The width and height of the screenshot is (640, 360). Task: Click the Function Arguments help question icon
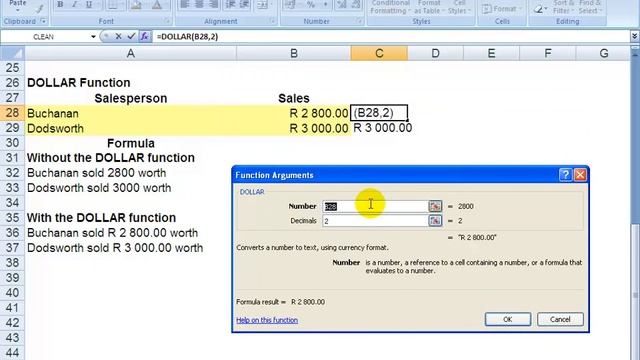(x=565, y=175)
